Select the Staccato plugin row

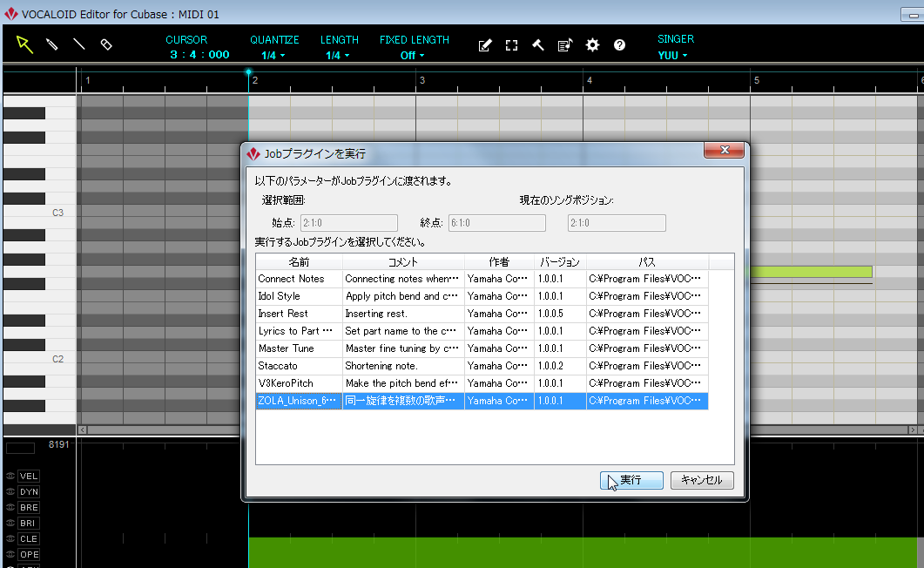click(482, 366)
